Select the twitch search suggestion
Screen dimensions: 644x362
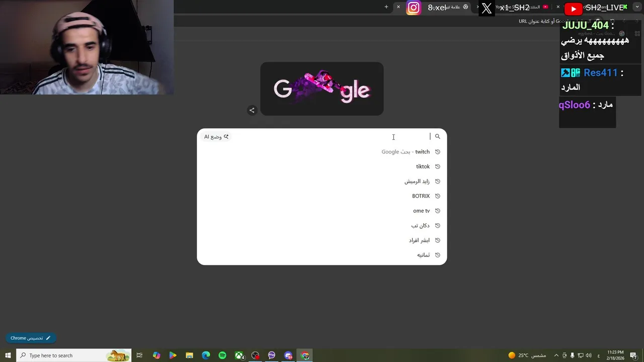pyautogui.click(x=322, y=152)
